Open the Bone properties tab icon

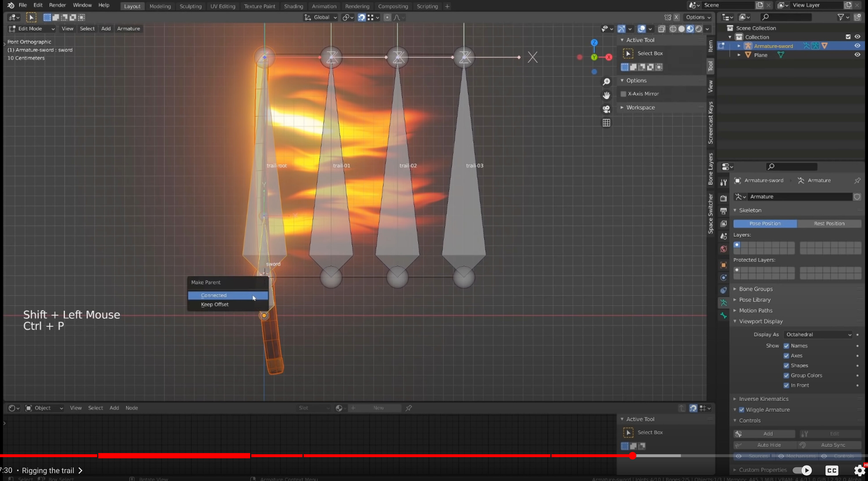(x=723, y=316)
